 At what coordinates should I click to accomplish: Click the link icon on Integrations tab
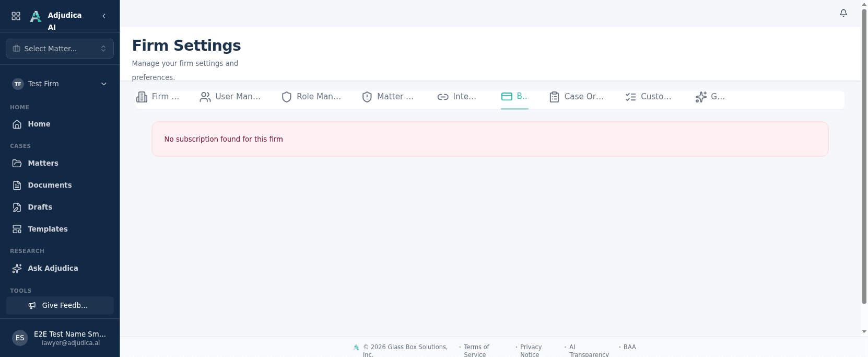[443, 97]
